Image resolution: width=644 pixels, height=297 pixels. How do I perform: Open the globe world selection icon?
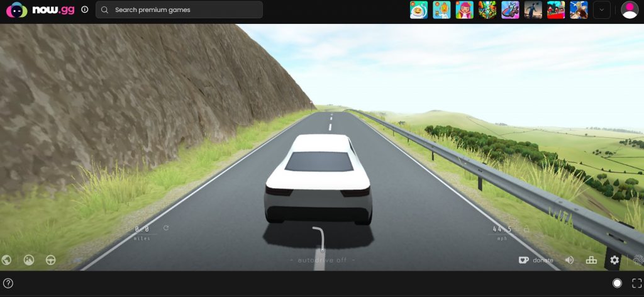coord(6,259)
